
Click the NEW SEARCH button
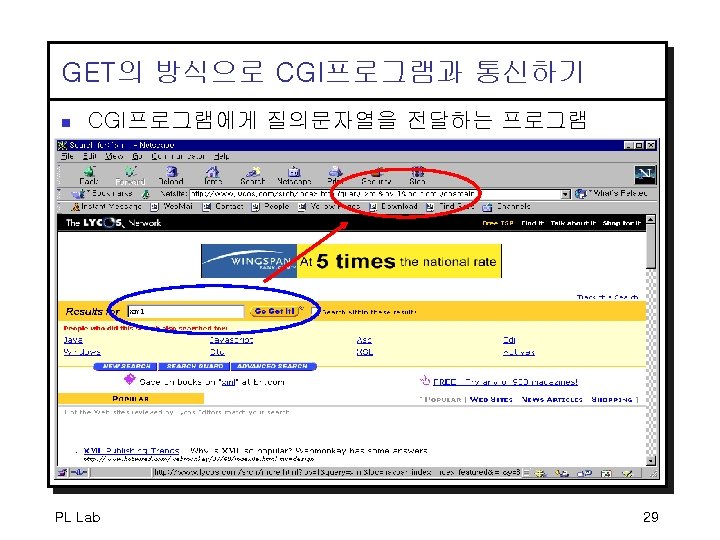coord(125,366)
